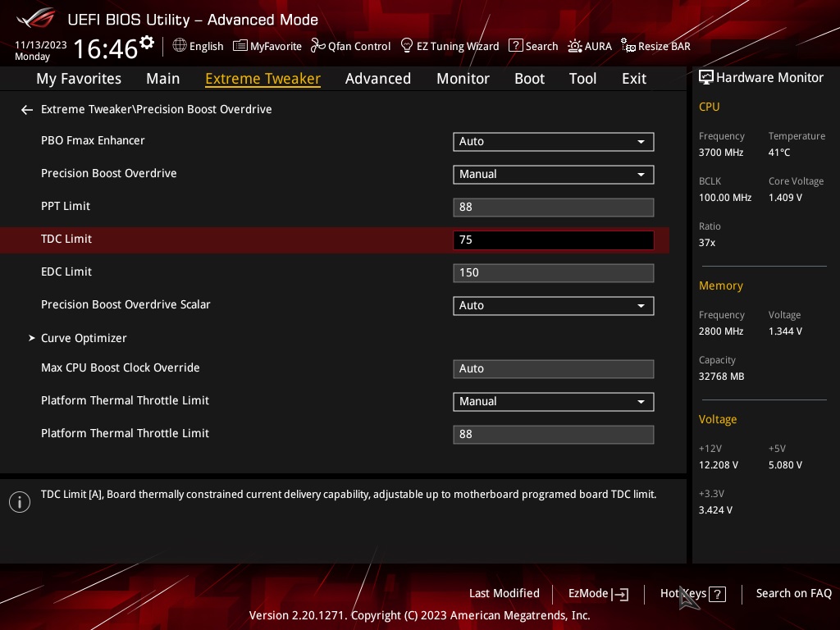This screenshot has height=630, width=840.
Task: Click Max CPU Boost Clock Override field
Action: (x=554, y=368)
